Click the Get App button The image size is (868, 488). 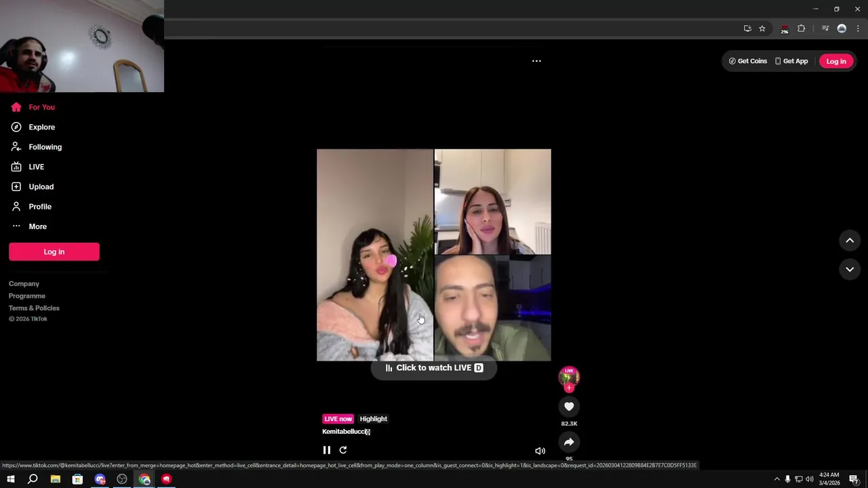[x=791, y=61]
